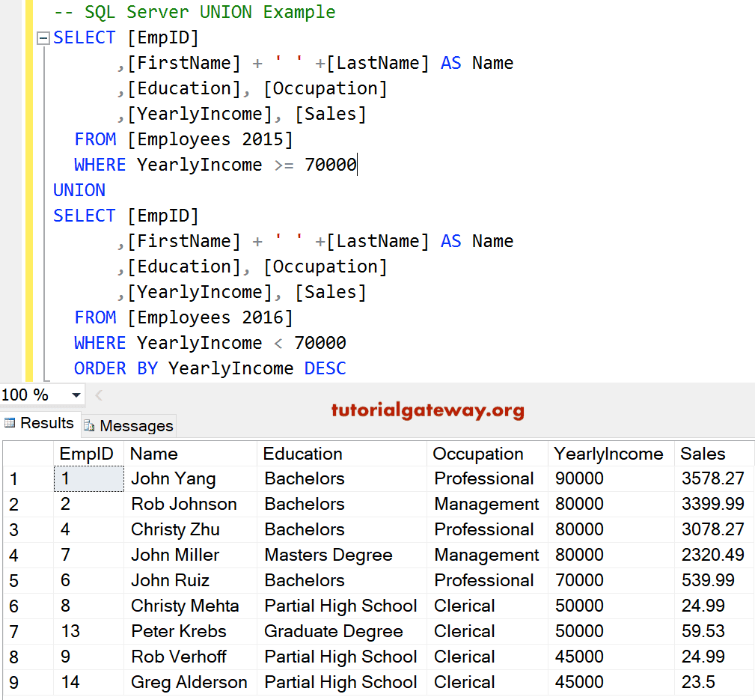Switch to the Results tab
755x700 pixels.
(x=40, y=423)
